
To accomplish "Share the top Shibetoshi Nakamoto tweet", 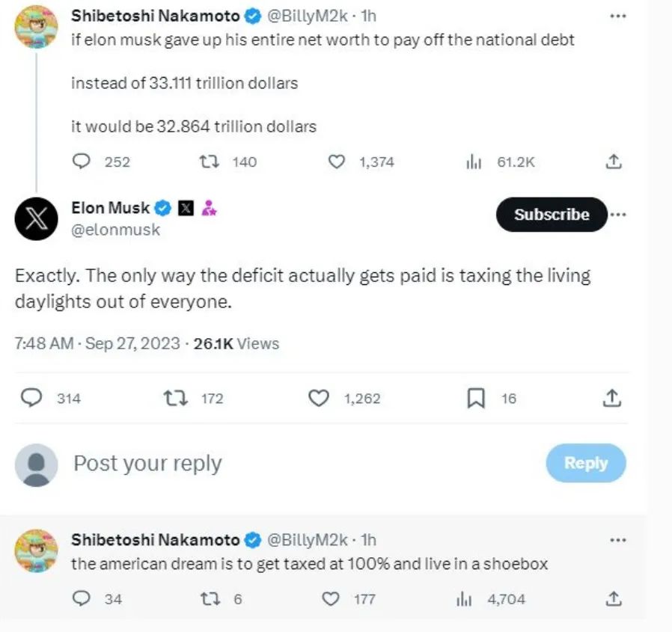I will click(612, 161).
